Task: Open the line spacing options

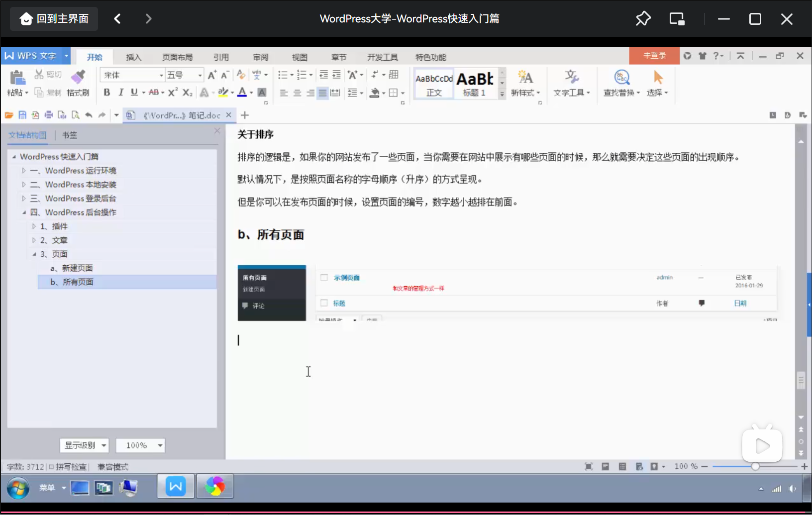Action: pos(353,93)
